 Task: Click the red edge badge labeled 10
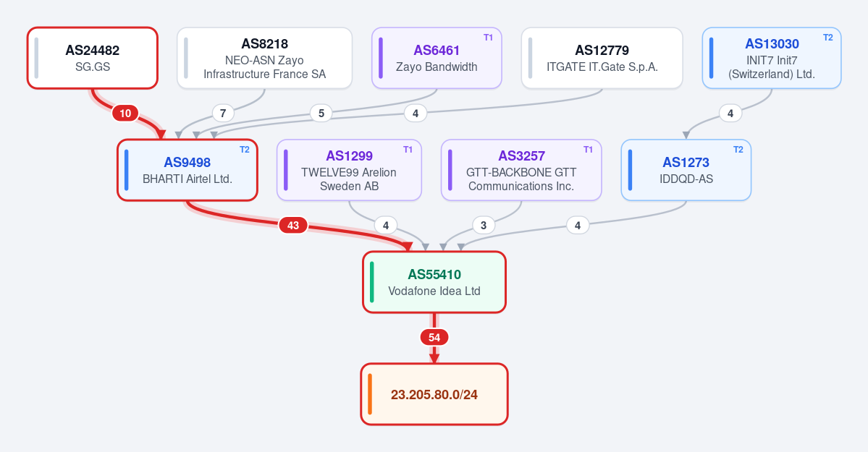[x=126, y=114]
